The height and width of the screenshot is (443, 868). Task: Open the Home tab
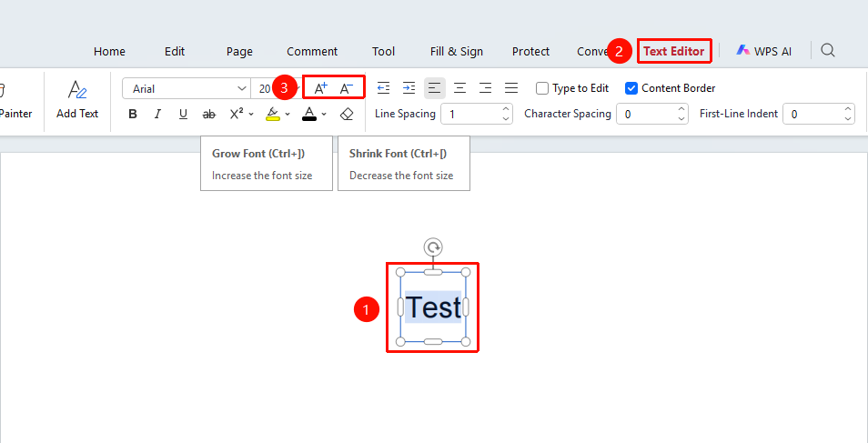click(109, 52)
